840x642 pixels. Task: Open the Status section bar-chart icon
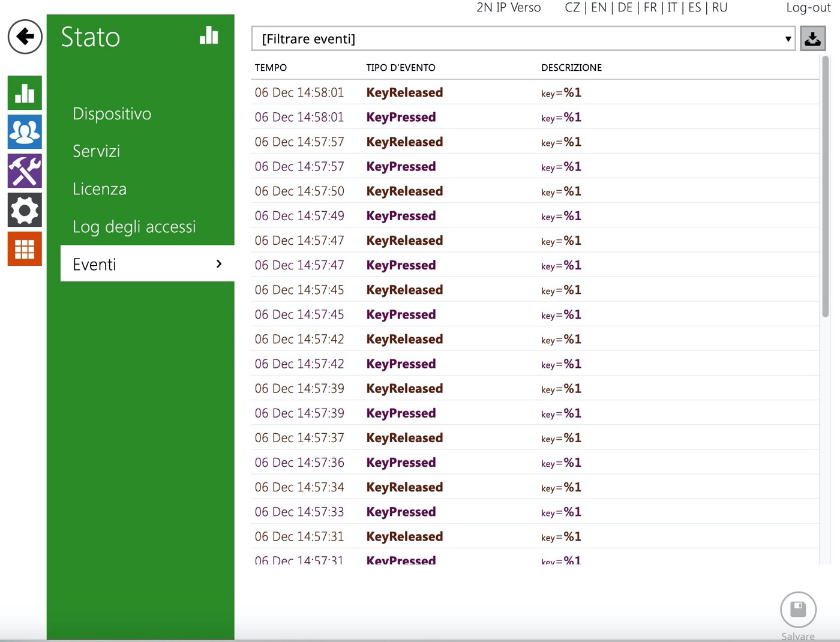(25, 93)
